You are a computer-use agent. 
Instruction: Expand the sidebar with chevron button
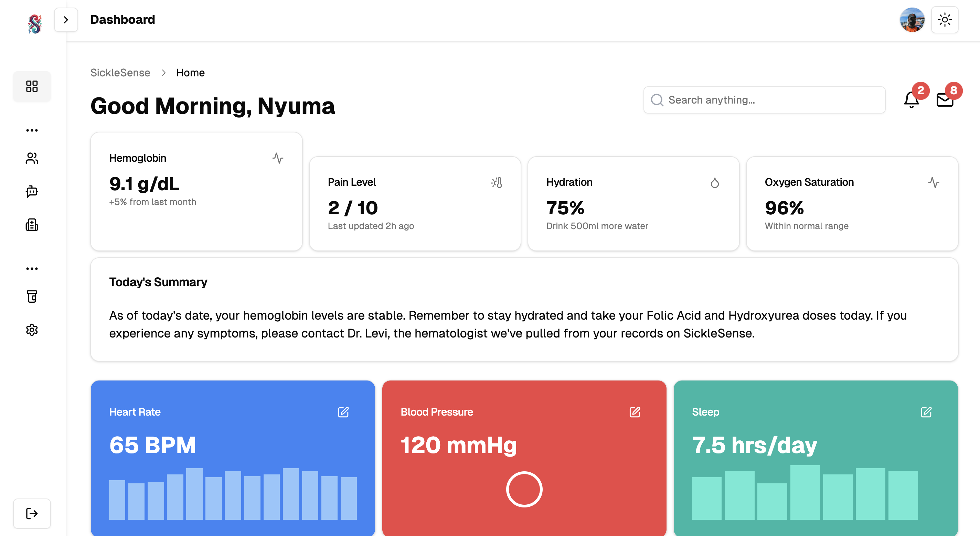66,20
